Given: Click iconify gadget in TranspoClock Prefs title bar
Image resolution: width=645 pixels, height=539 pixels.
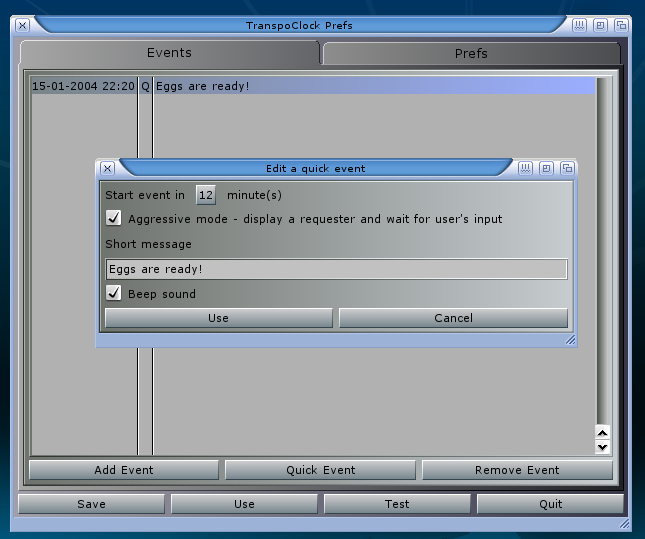Looking at the screenshot, I should [580, 25].
